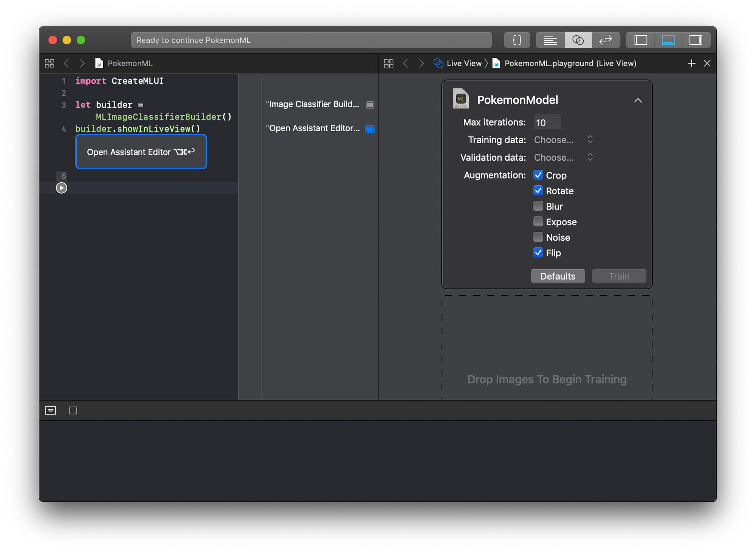
Task: Select the PokemonModel title text
Action: [517, 100]
